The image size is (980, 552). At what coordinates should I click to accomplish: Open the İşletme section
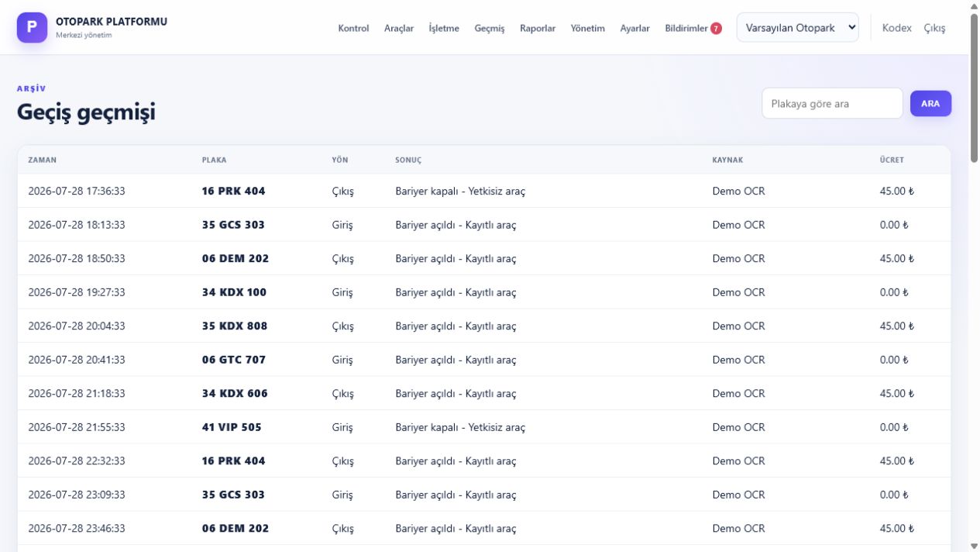click(444, 28)
